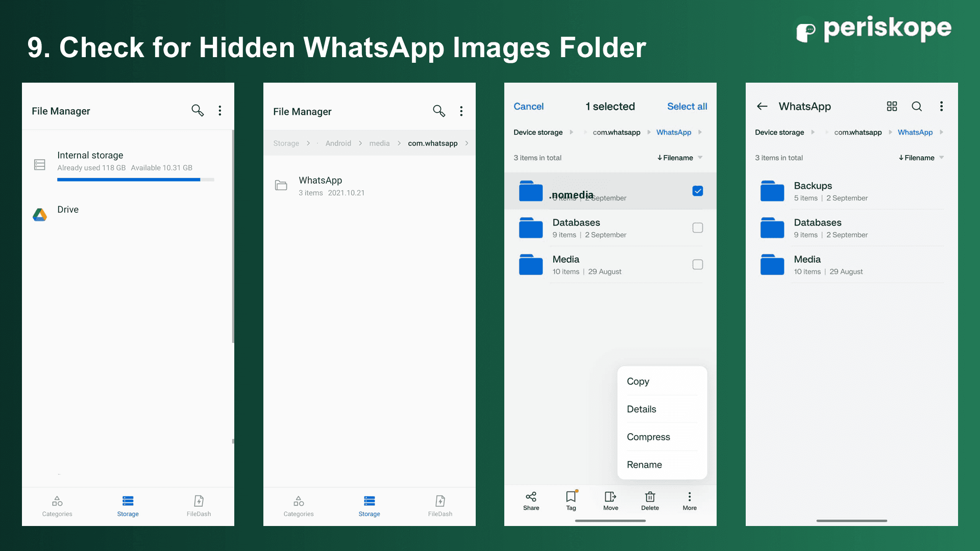
Task: Tap the back arrow from the WhatsApp folder
Action: pos(762,106)
